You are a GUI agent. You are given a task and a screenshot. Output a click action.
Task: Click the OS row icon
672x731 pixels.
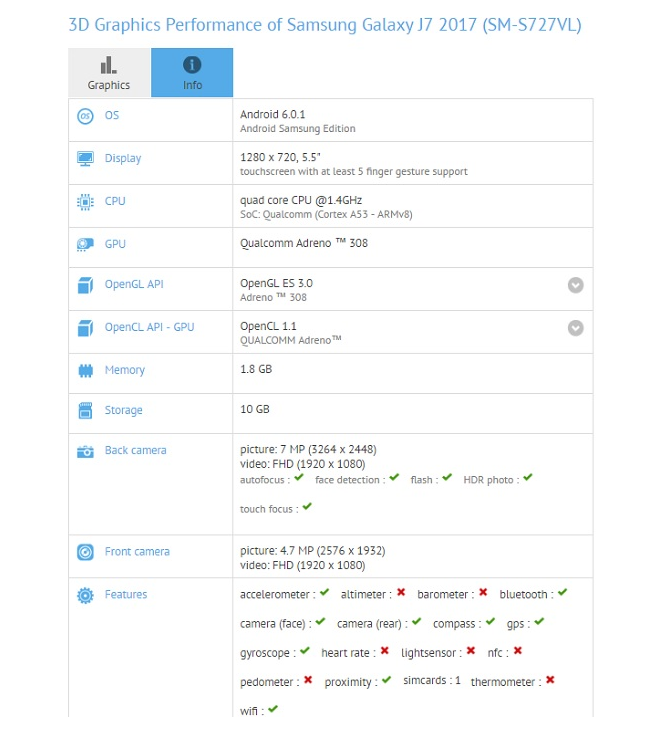click(85, 116)
